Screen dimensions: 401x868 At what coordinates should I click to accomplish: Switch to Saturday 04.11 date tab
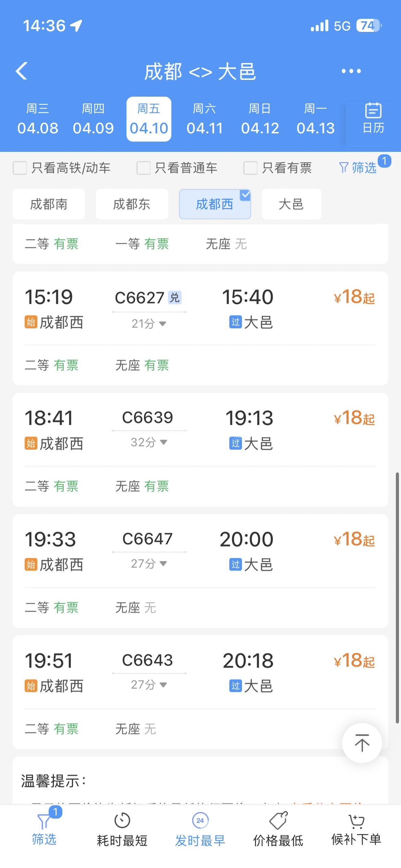205,119
